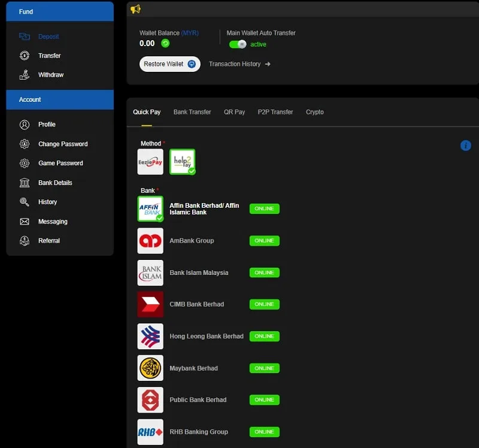Refresh wallet balance with green icon
Image resolution: width=479 pixels, height=448 pixels.
165,43
